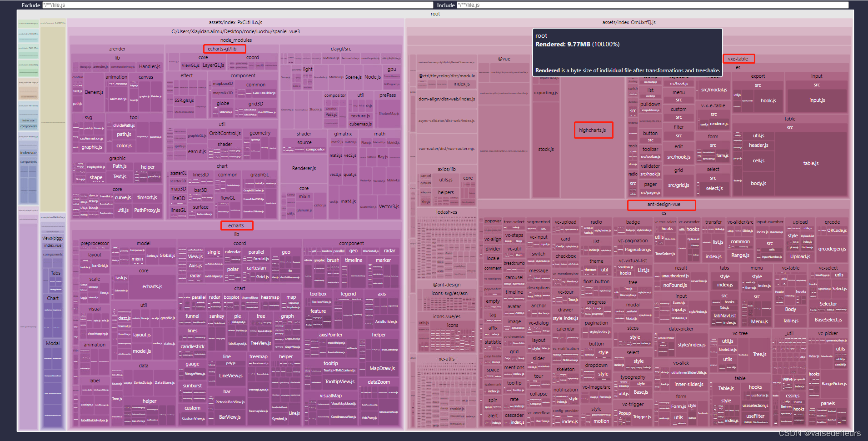Focus the Exclude filter input field

(237, 5)
